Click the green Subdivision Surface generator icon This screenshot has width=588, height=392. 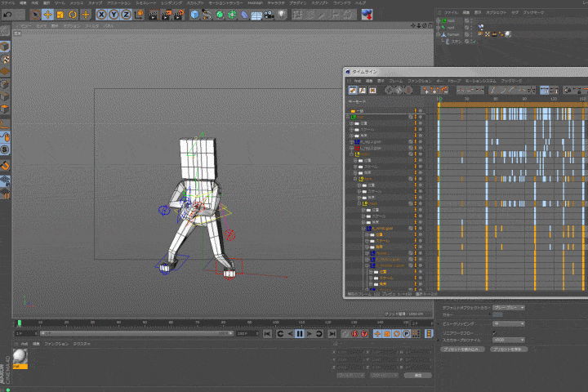point(220,15)
